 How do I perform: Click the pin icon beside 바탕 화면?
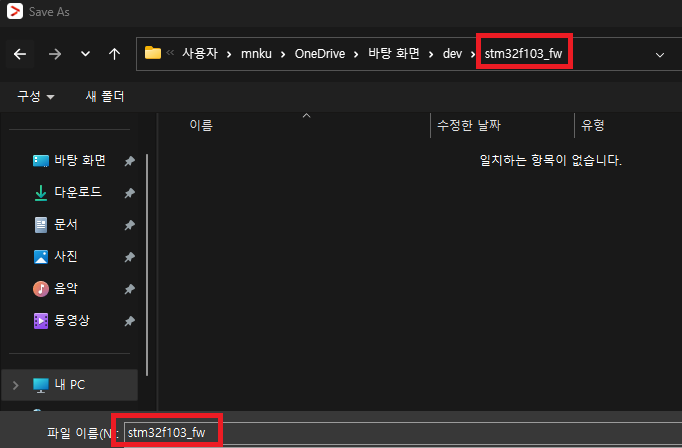pyautogui.click(x=129, y=161)
